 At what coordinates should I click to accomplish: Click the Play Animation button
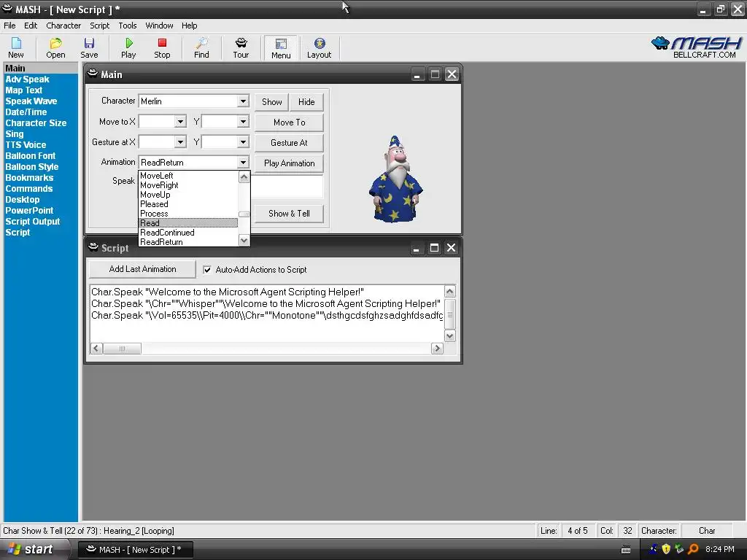[289, 163]
